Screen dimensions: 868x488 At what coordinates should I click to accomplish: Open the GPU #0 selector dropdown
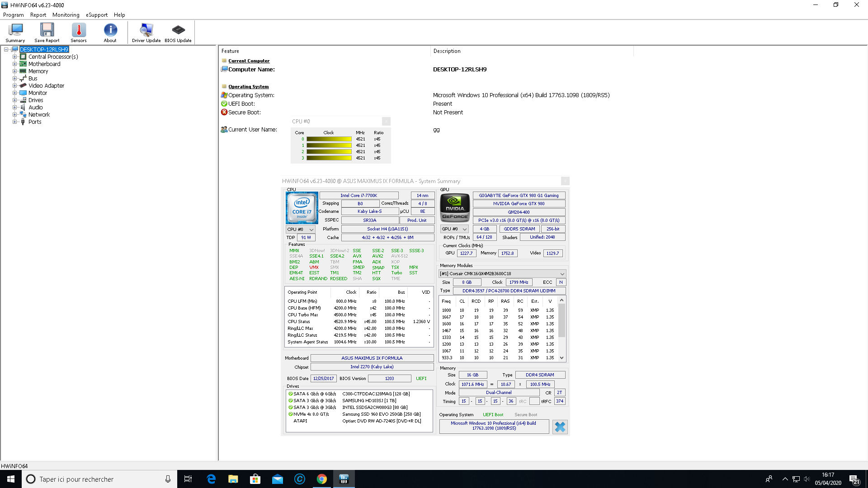click(454, 229)
